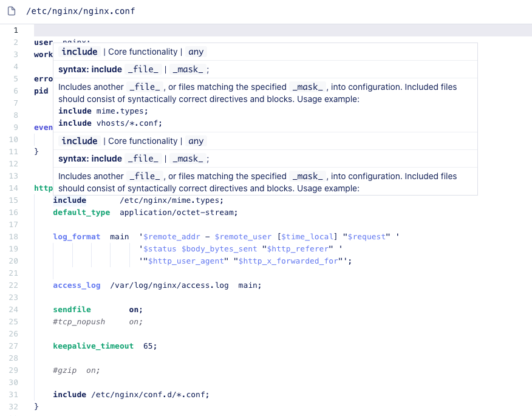Place cursor on empty line 1
The height and width of the screenshot is (416, 532).
283,30
